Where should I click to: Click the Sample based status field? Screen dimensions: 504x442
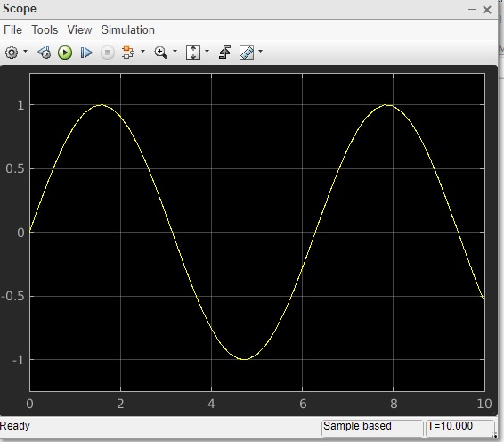372,428
